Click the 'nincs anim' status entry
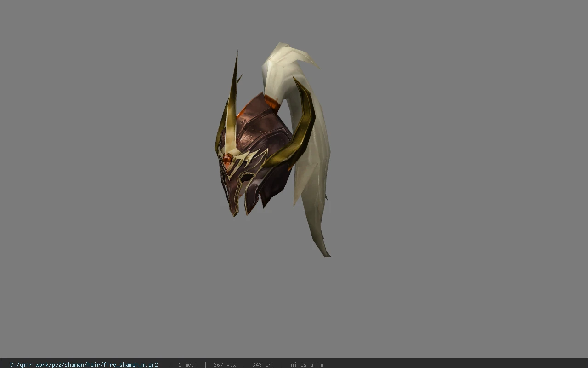This screenshot has width=588, height=368. pyautogui.click(x=307, y=365)
